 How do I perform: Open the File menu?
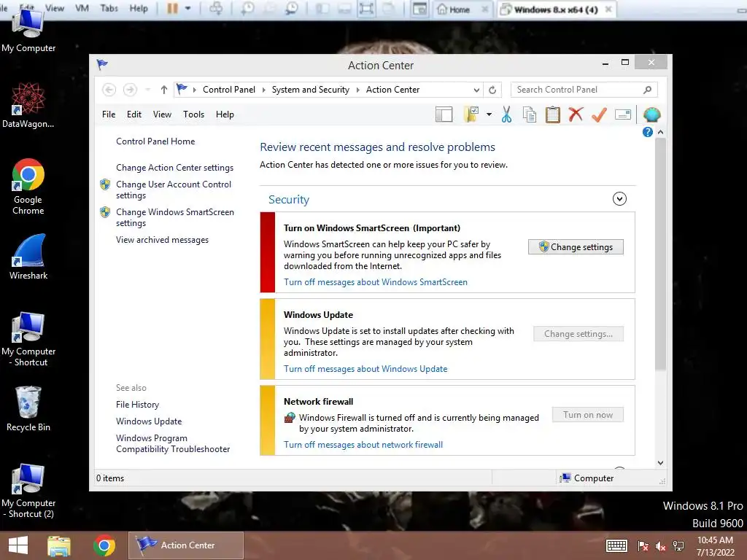[109, 114]
